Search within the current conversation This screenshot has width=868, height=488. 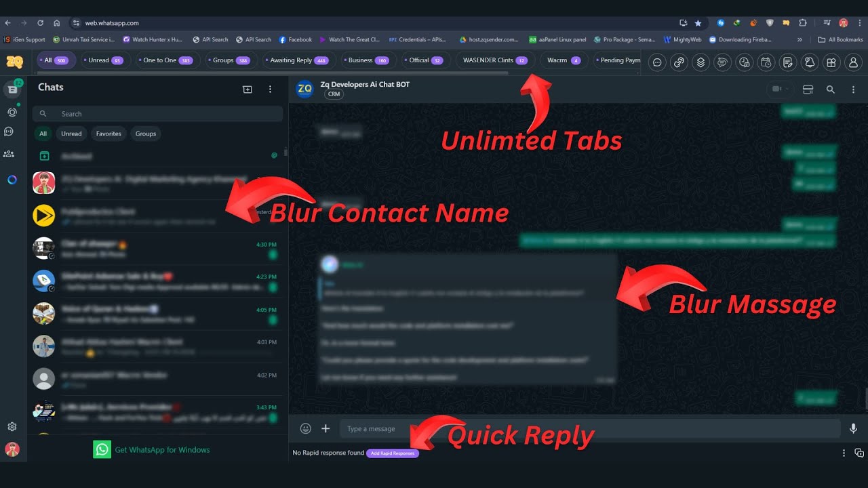point(831,89)
